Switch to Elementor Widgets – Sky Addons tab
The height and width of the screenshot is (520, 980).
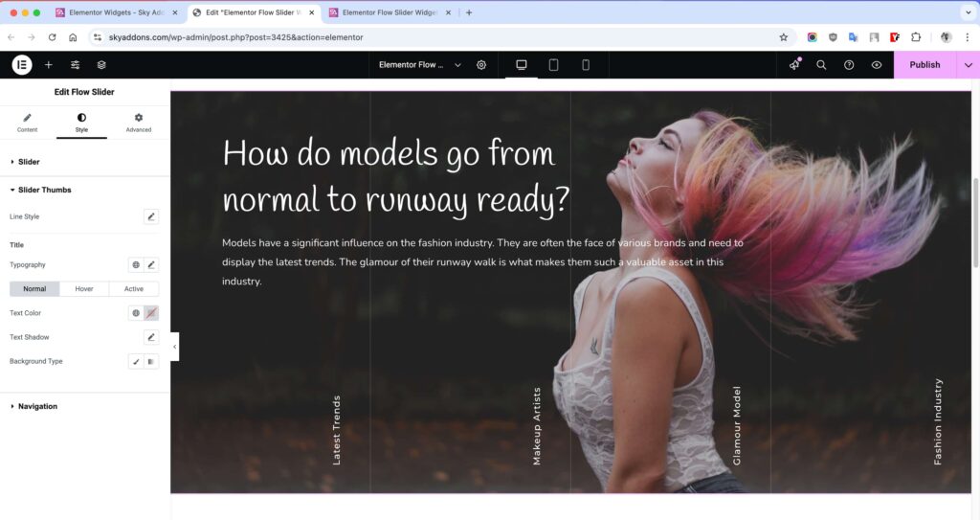pos(116,12)
